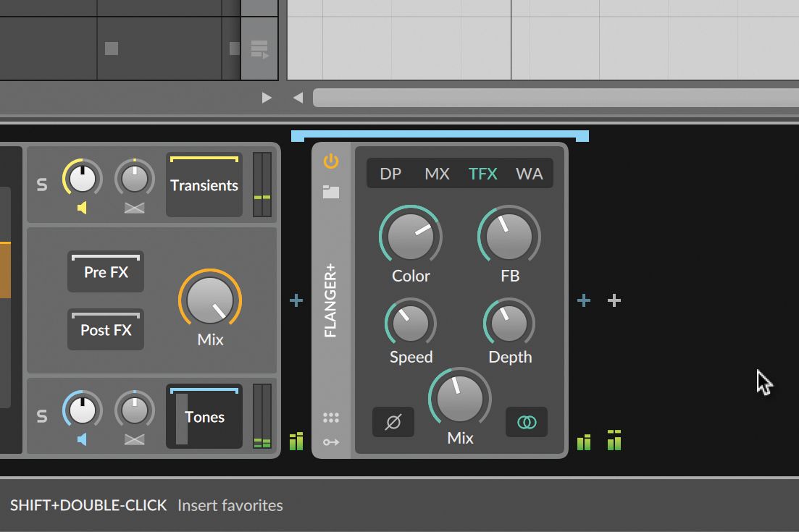Image resolution: width=799 pixels, height=532 pixels.
Task: Click the level meter icon after Flanger+
Action: pos(584,441)
